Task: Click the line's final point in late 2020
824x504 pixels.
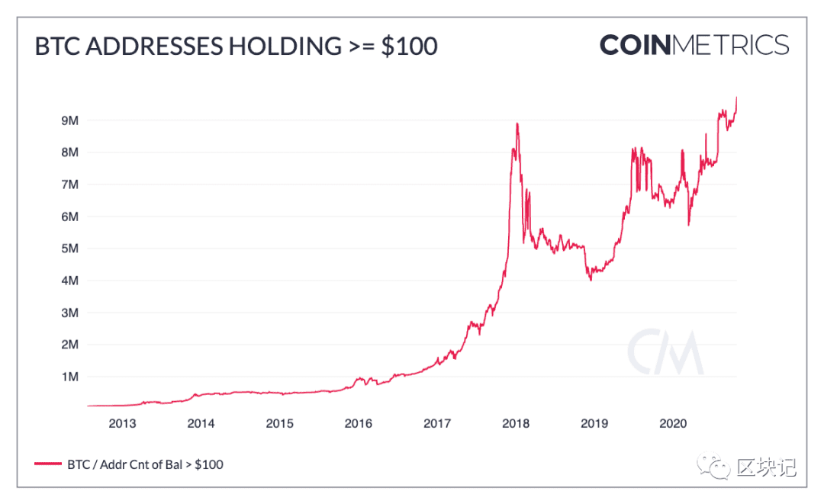Action: (737, 97)
